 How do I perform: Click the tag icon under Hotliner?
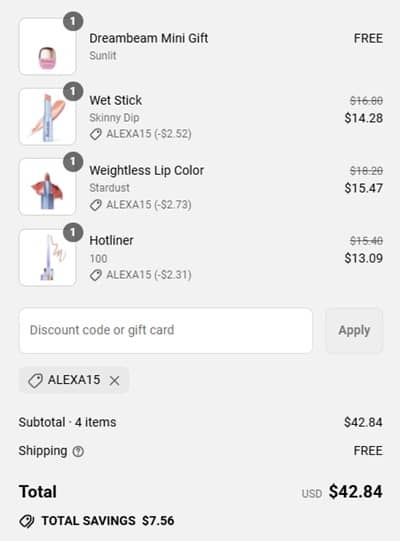pyautogui.click(x=96, y=275)
